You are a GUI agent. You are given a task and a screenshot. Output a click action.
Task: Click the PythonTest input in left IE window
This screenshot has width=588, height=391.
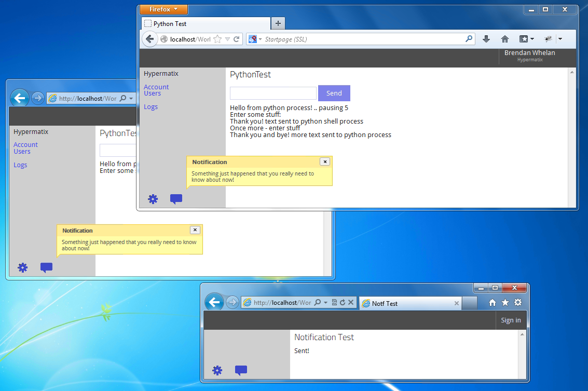click(x=118, y=150)
